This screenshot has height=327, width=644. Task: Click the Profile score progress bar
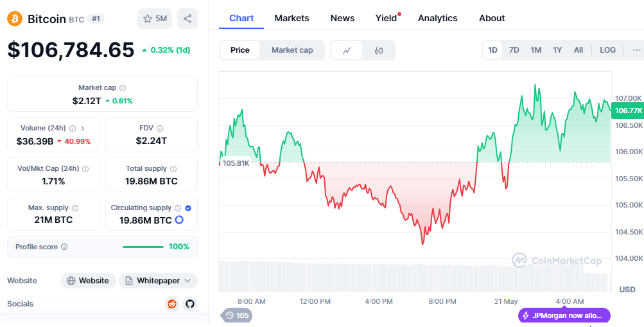143,247
